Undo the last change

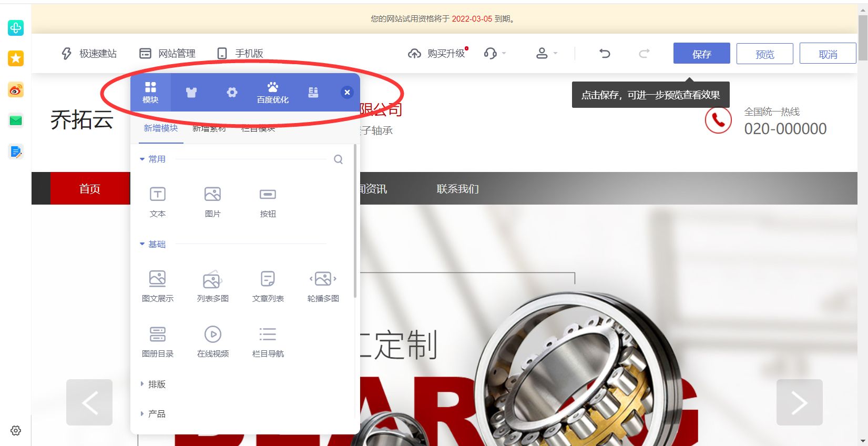pyautogui.click(x=605, y=53)
